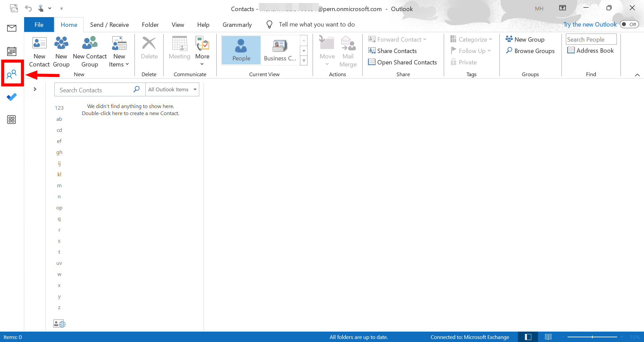The height and width of the screenshot is (342, 644).
Task: Adjust the zoom slider in status bar
Action: coord(592,337)
